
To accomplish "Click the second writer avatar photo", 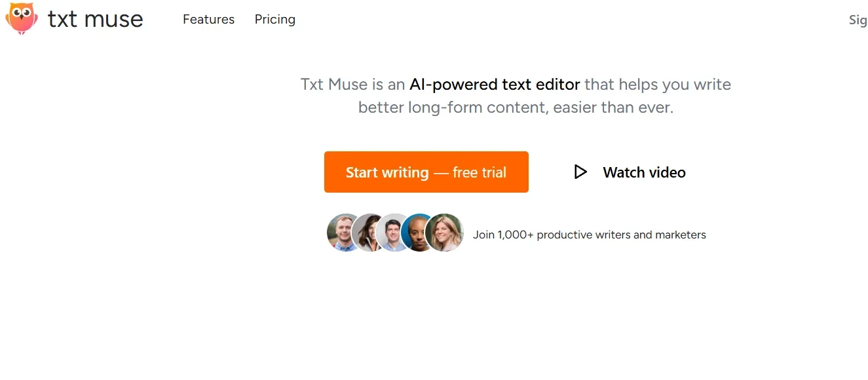I will (368, 233).
